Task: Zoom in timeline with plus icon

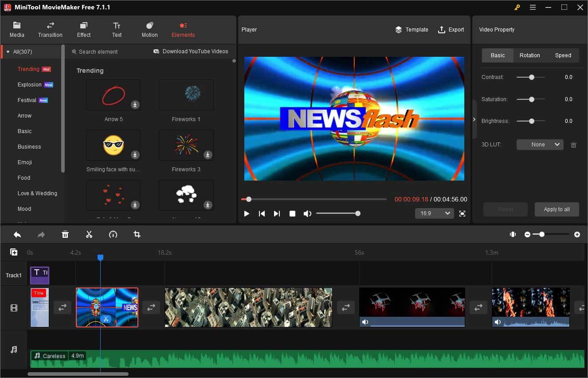Action: point(577,234)
